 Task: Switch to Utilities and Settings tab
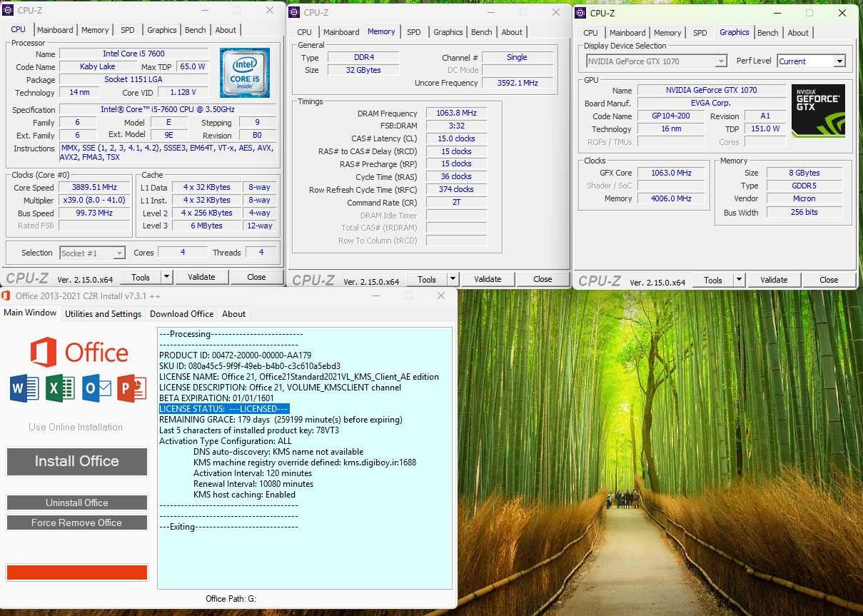point(103,314)
